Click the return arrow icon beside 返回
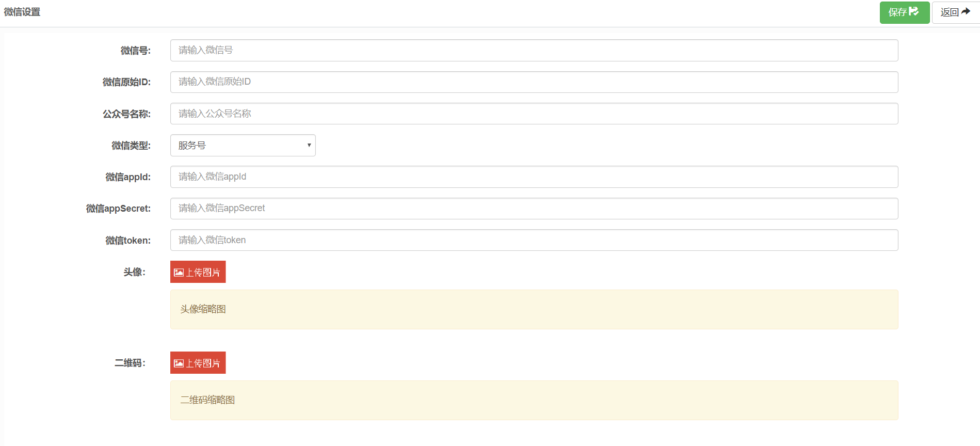This screenshot has height=446, width=980. pyautogui.click(x=966, y=11)
